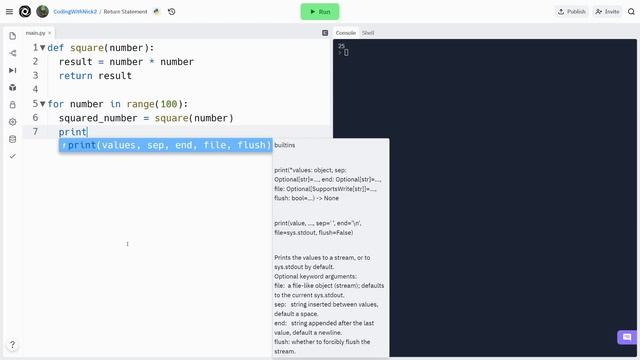640x360 pixels.
Task: Click the 'squared_number = square(number)' line
Action: pos(146,118)
